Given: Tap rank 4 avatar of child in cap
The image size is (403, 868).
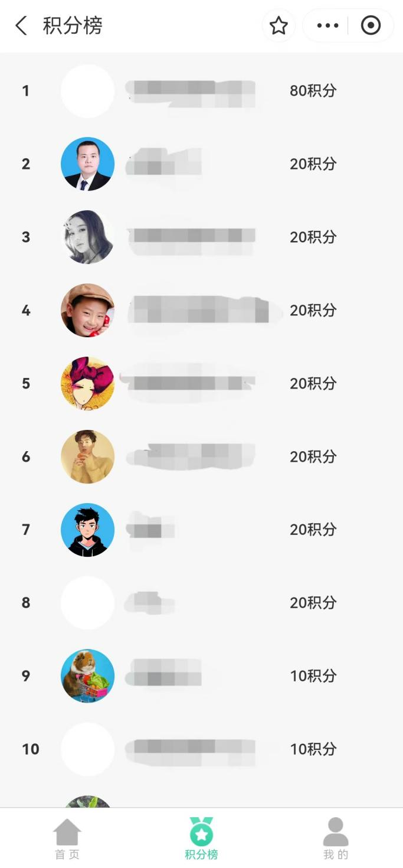Looking at the screenshot, I should pos(87,310).
